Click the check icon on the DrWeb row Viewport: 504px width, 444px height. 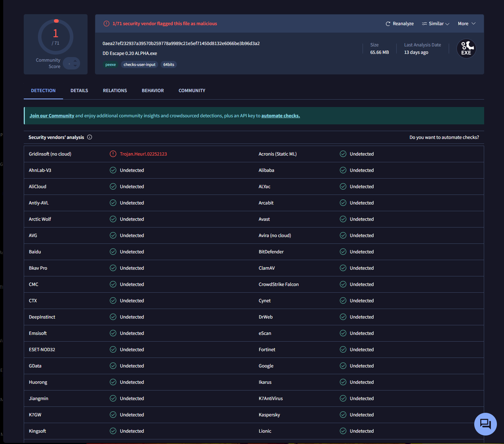[343, 317]
